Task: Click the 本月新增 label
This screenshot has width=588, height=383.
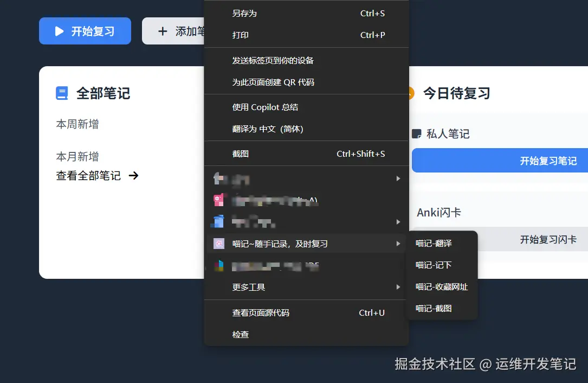Action: pyautogui.click(x=77, y=156)
